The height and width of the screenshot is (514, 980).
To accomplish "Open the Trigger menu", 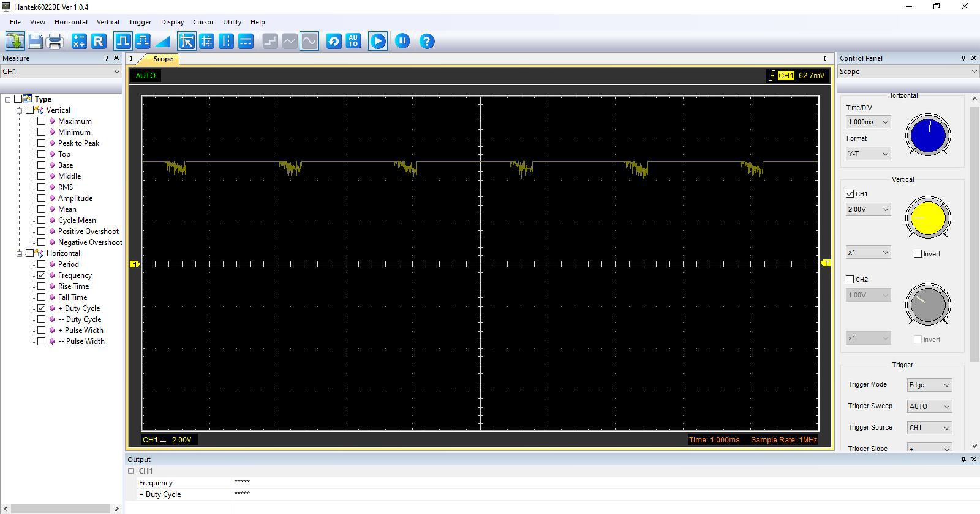I will coord(140,22).
